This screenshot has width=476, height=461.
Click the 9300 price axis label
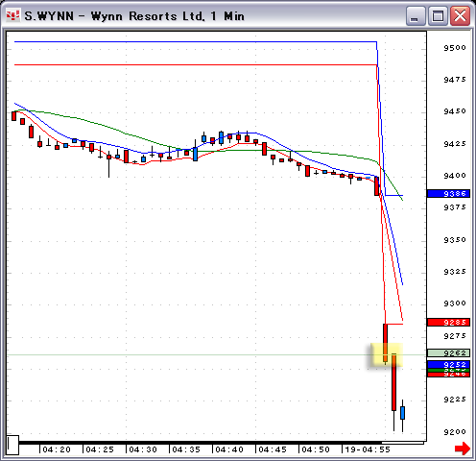(x=455, y=303)
